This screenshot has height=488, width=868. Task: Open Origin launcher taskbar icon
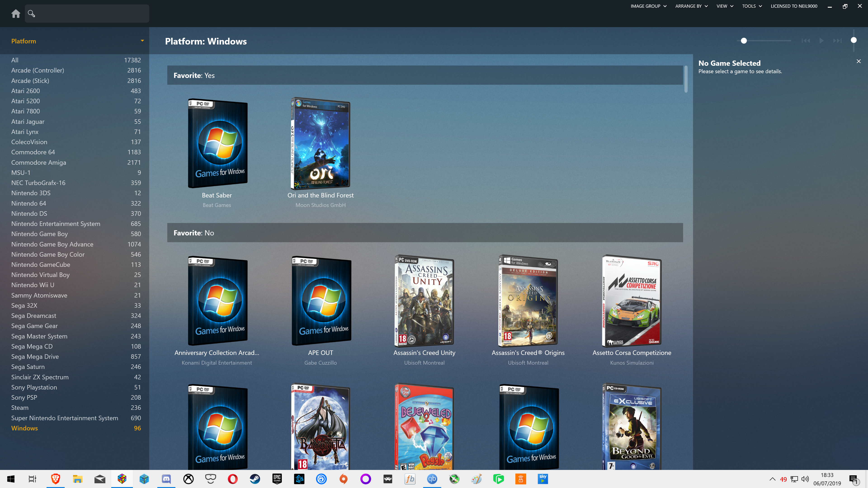click(x=343, y=479)
